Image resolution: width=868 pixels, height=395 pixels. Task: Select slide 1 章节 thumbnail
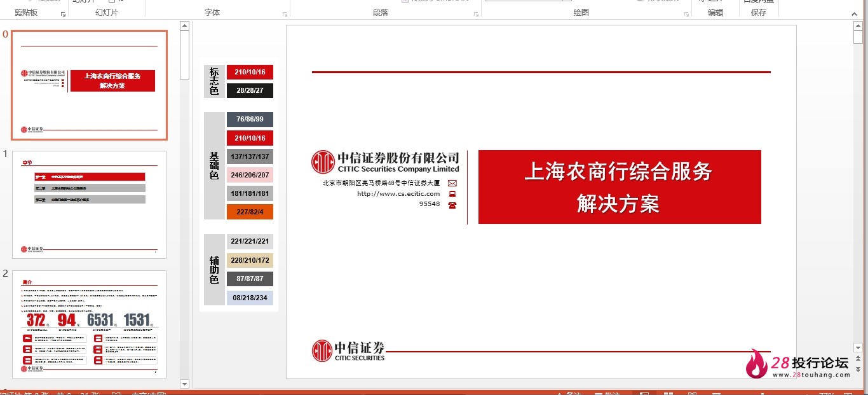89,205
